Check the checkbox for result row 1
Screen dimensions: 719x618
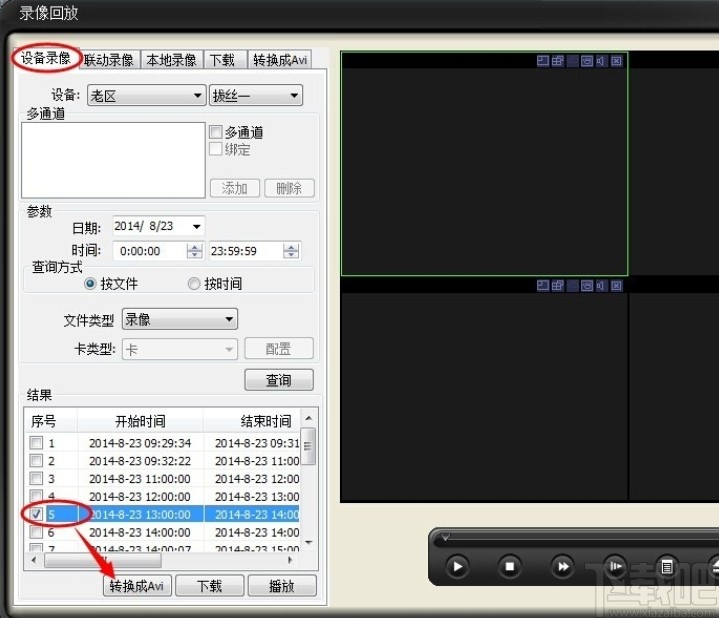coord(36,443)
